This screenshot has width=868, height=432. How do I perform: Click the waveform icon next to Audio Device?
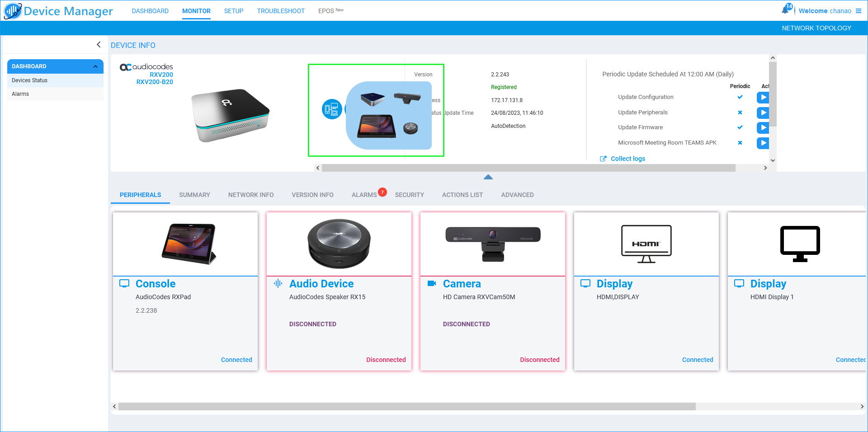278,283
